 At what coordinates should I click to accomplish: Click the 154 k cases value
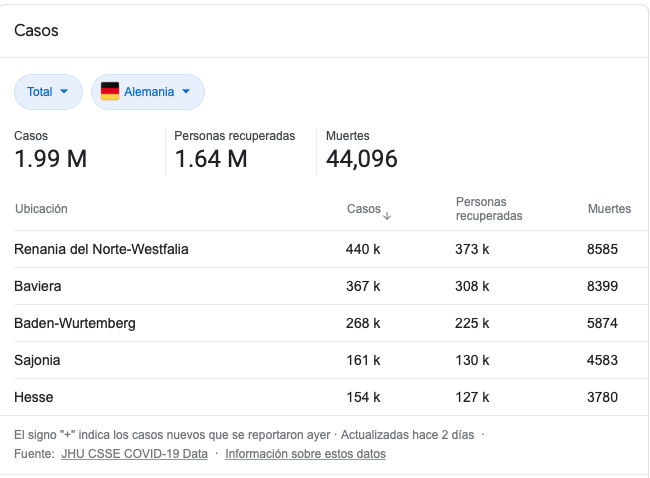363,397
